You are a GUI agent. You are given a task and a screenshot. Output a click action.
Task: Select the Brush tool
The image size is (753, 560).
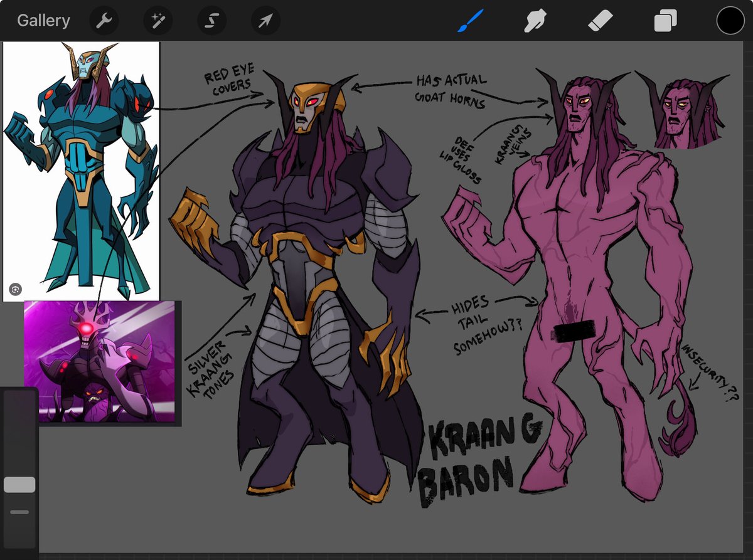pyautogui.click(x=469, y=21)
